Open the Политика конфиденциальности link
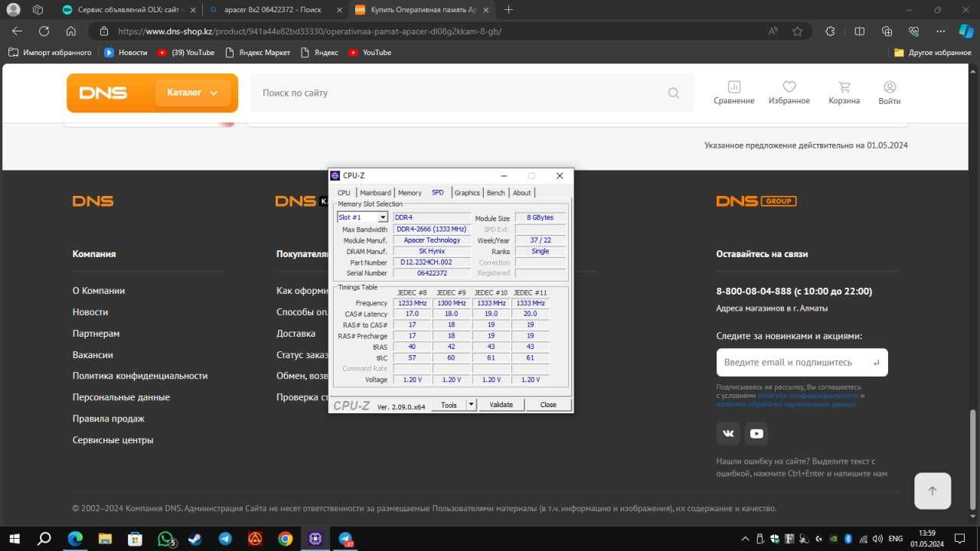This screenshot has height=551, width=980. 140,376
